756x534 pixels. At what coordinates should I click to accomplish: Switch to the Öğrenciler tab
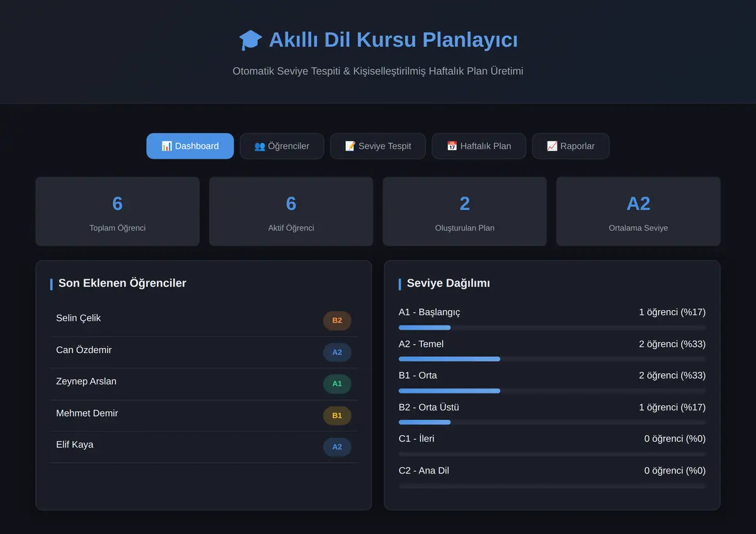[x=282, y=146]
